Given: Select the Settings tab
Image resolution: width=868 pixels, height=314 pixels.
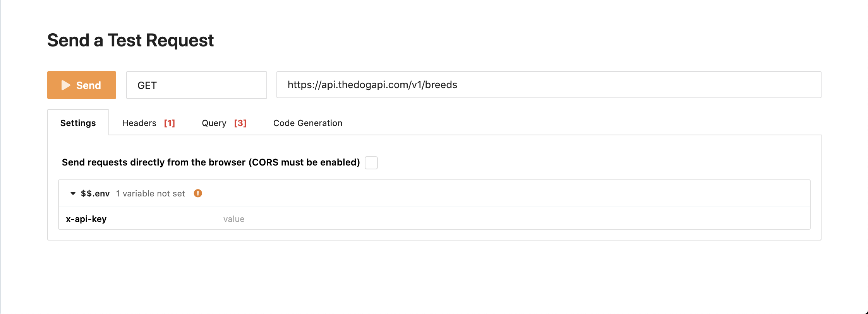Looking at the screenshot, I should coord(78,123).
